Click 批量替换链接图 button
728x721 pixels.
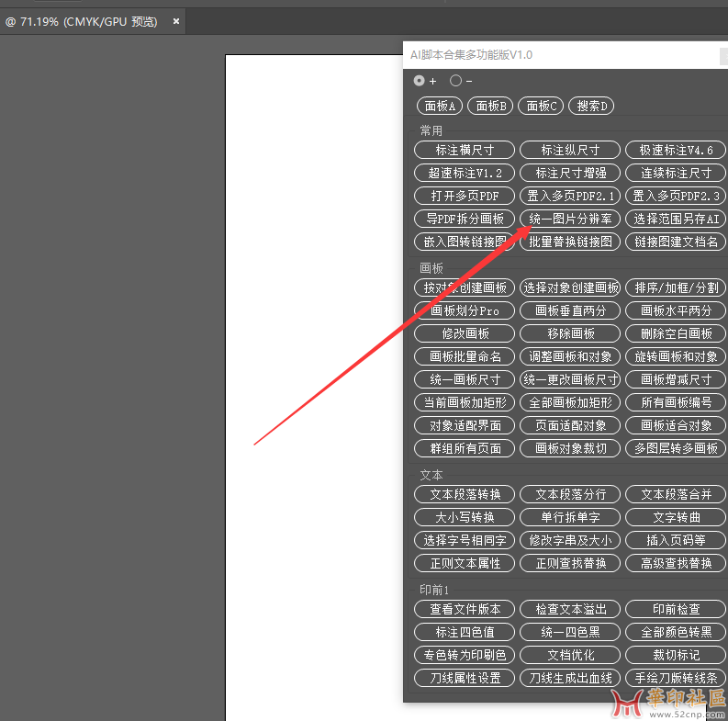(x=570, y=242)
